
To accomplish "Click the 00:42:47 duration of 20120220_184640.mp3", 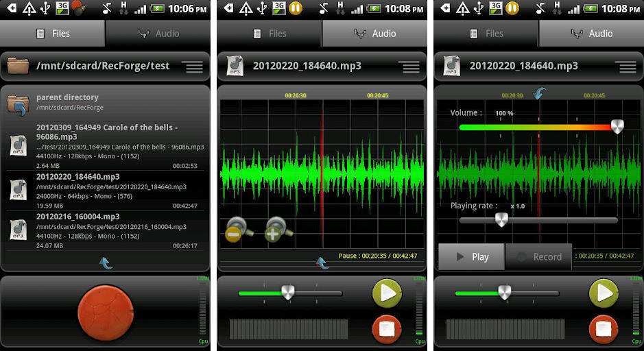I will (184, 206).
